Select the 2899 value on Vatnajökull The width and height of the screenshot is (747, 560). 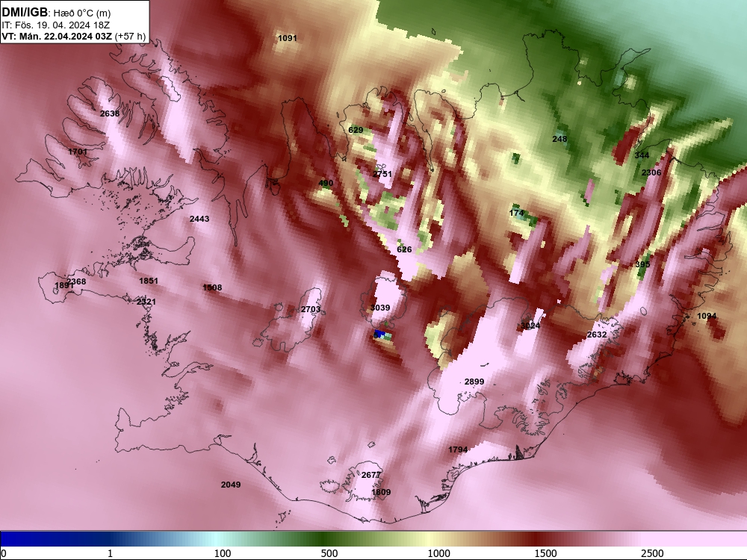474,382
